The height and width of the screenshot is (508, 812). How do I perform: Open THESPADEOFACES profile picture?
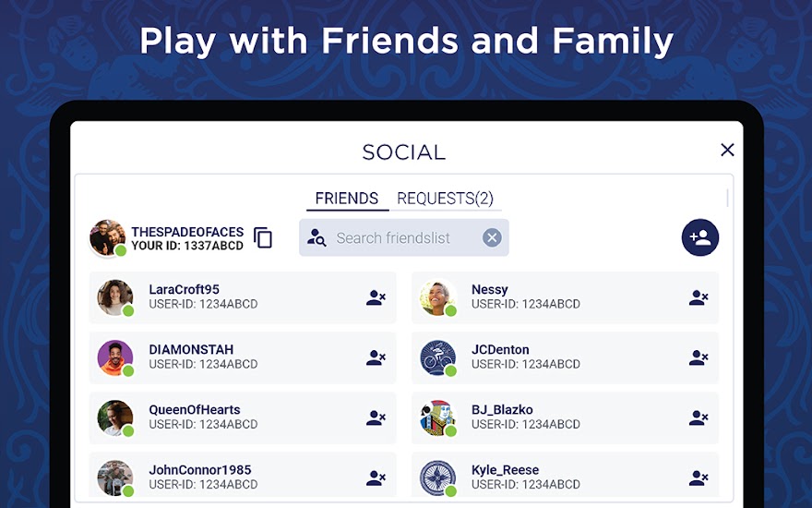click(107, 237)
